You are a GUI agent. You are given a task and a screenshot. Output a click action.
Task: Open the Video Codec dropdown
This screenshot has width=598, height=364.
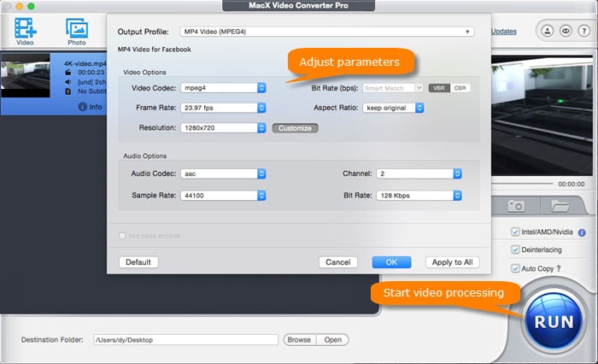coord(223,88)
